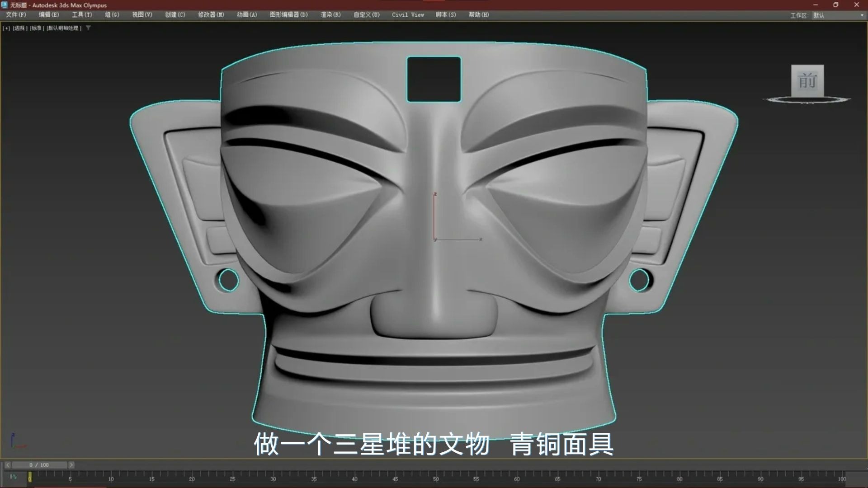Screen dimensions: 868x488
Task: Open the 修改器(M) menu
Action: click(211, 15)
